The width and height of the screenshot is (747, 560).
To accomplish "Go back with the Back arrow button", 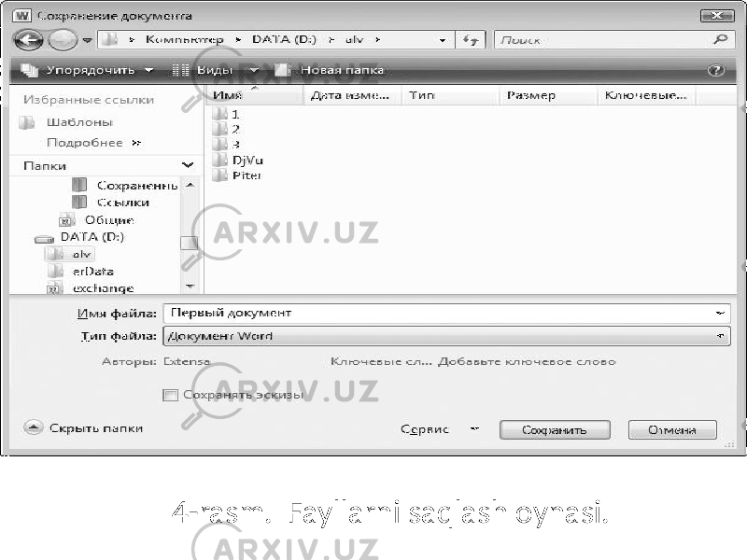I will click(29, 40).
